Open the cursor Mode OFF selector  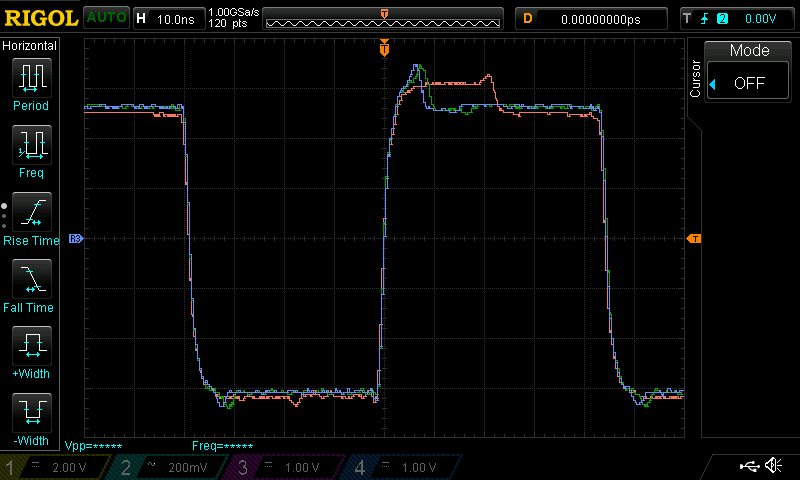[749, 84]
